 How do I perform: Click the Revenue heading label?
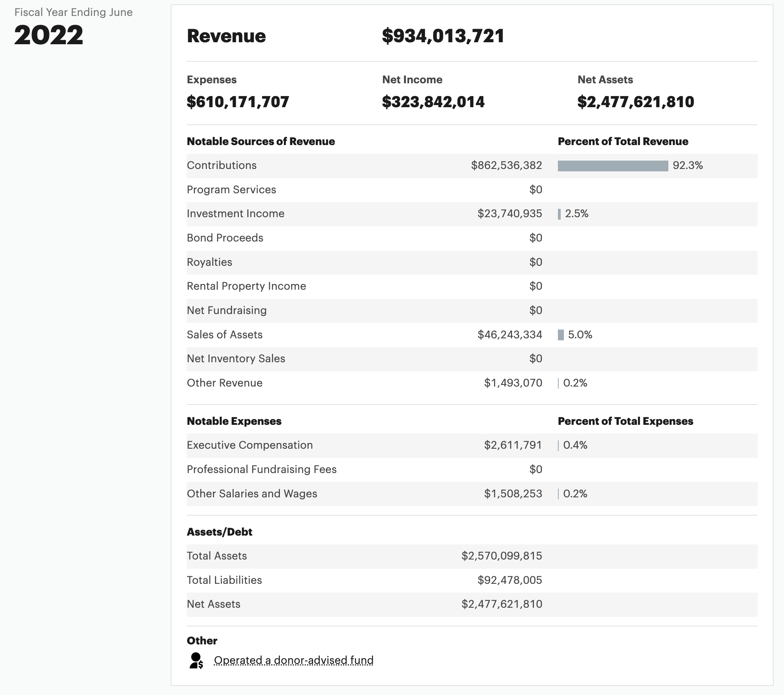point(226,36)
